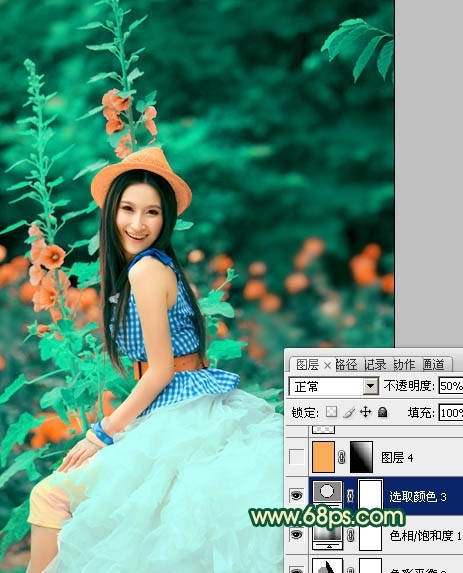Click the link icon on 选取颜色 3
Viewport: 463px width, 573px height.
click(x=350, y=496)
